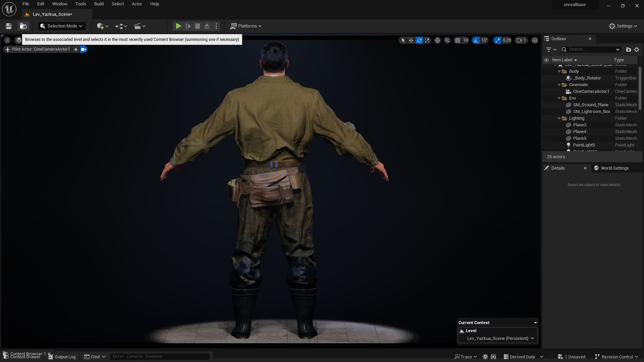Screen dimensions: 644x362
Task: Click the Eject from player button
Action: point(207,26)
